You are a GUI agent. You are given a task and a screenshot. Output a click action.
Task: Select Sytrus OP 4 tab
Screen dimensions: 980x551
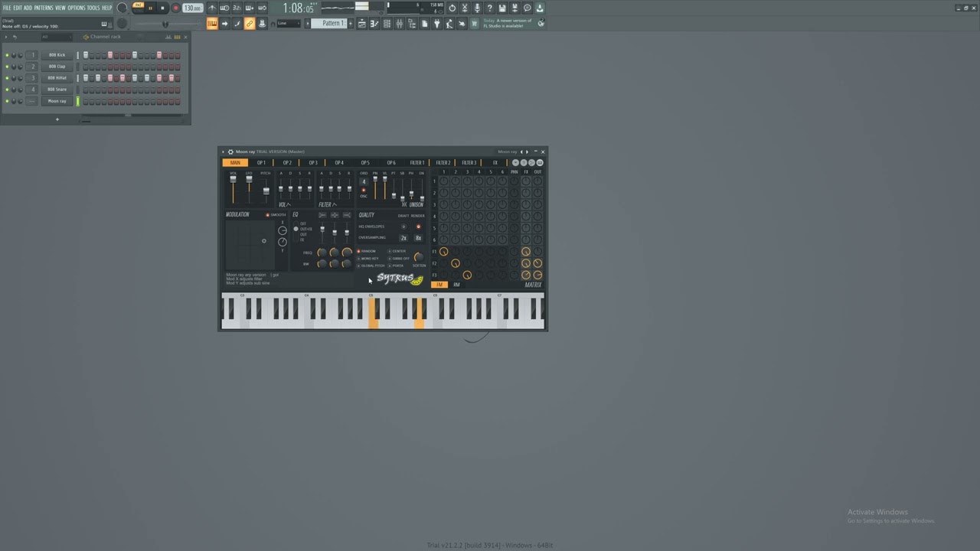point(339,162)
